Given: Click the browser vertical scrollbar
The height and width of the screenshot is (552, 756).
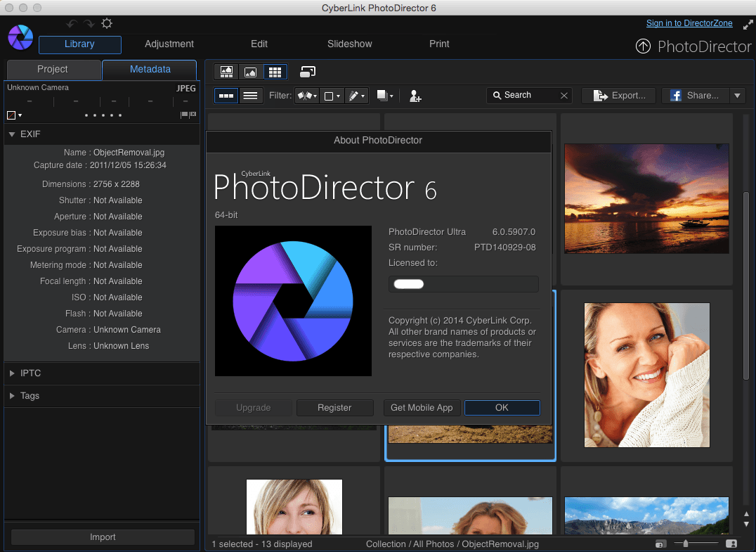Looking at the screenshot, I should click(x=746, y=285).
